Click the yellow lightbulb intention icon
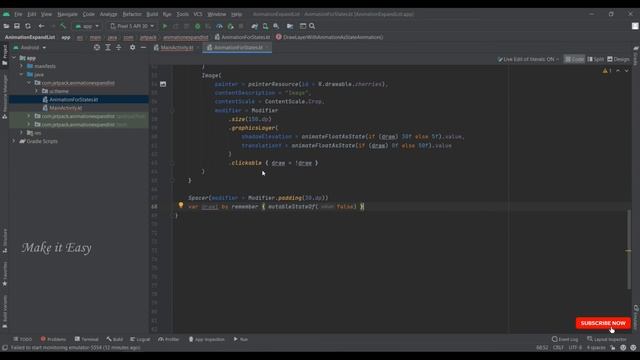Viewport: 640px width, 360px height. pyautogui.click(x=181, y=205)
